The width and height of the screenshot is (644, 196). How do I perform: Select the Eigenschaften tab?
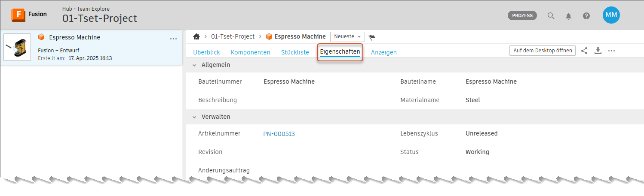click(340, 52)
